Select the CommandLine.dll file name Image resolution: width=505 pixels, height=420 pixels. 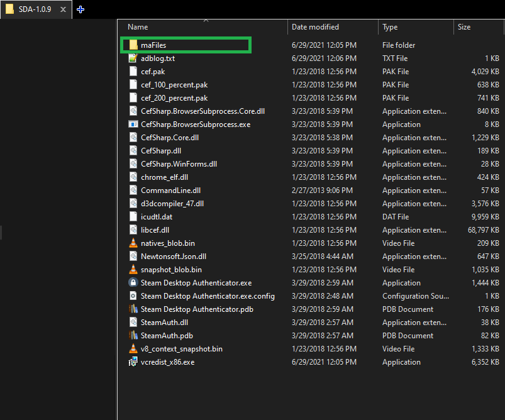coord(170,191)
